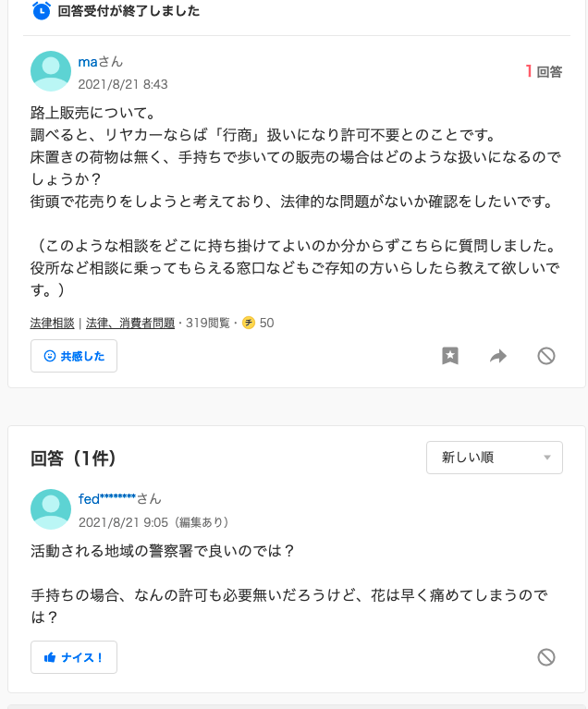The image size is (588, 709).
Task: Click the fed******** answerer avatar
Action: pos(51,509)
